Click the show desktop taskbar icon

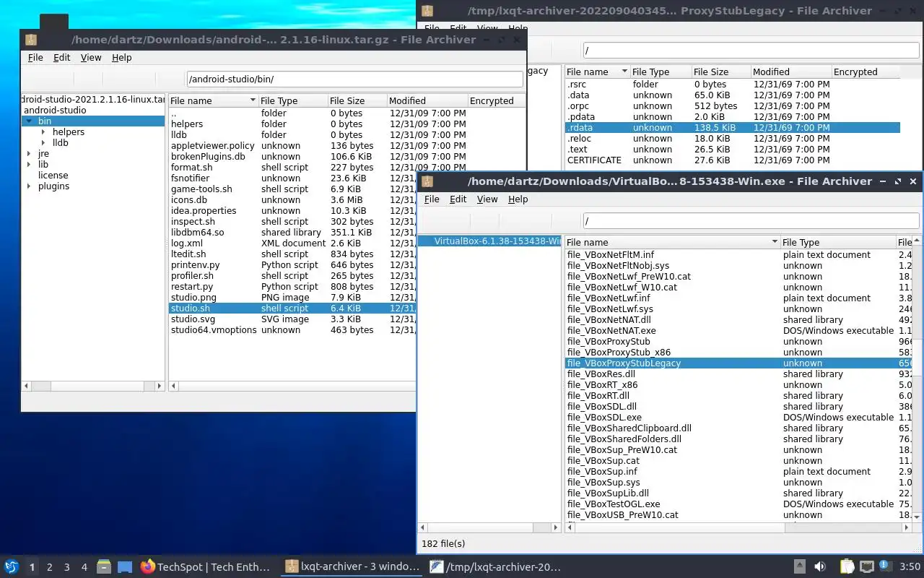(125, 566)
